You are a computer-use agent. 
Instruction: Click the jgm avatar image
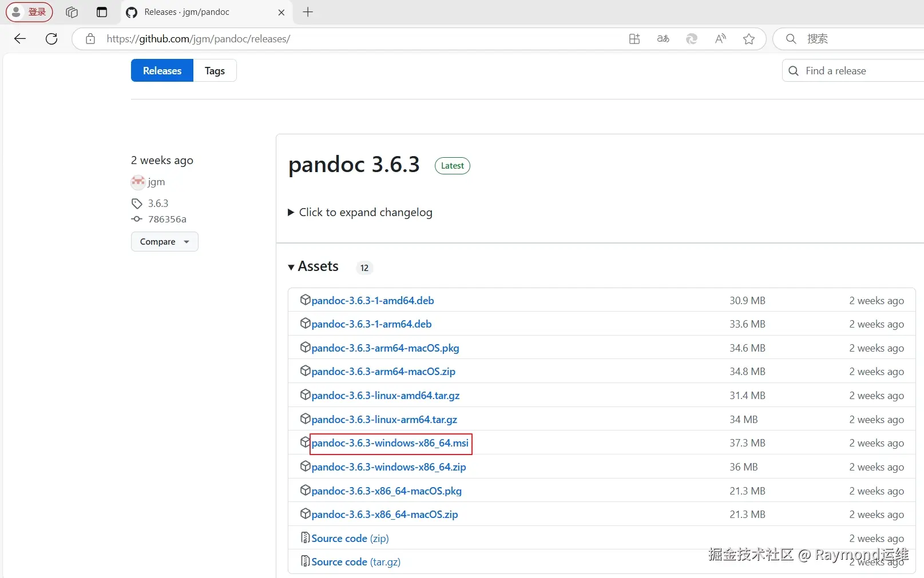click(138, 182)
